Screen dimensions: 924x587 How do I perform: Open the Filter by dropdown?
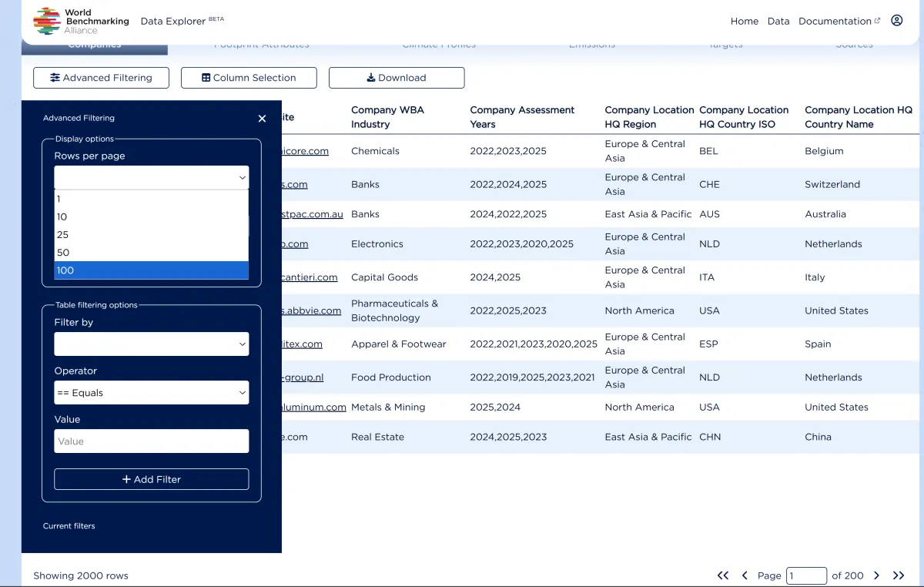pyautogui.click(x=152, y=344)
